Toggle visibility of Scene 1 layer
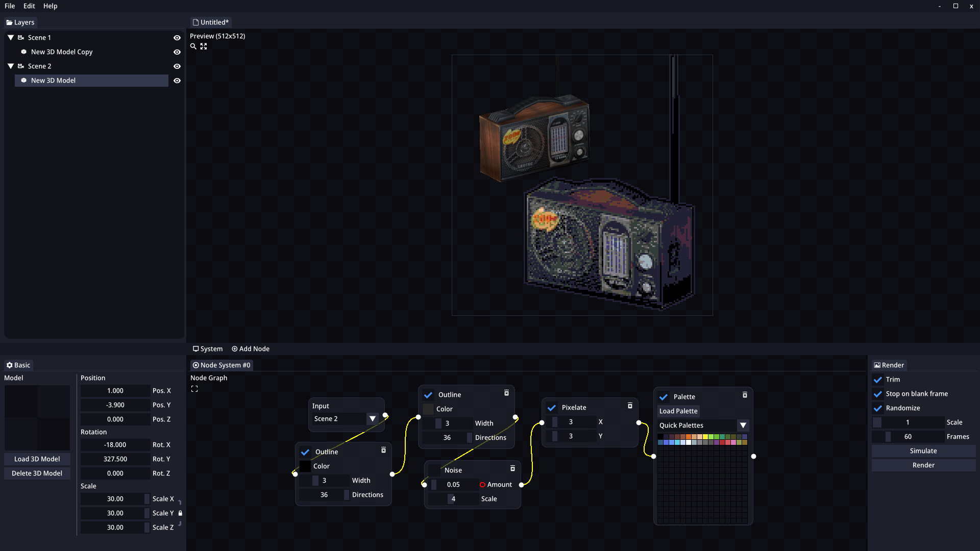The height and width of the screenshot is (551, 980). tap(177, 38)
